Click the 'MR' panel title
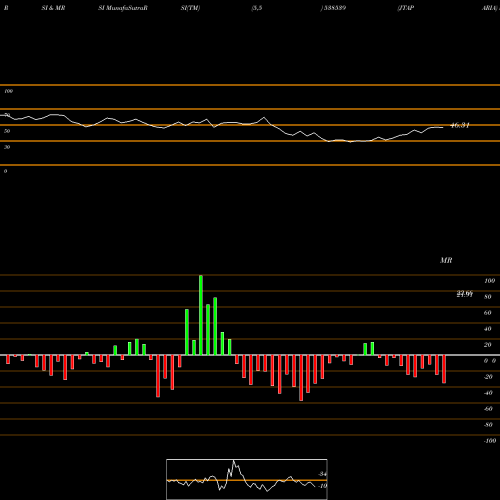Image resolution: width=500 pixels, height=500 pixels. [446, 260]
